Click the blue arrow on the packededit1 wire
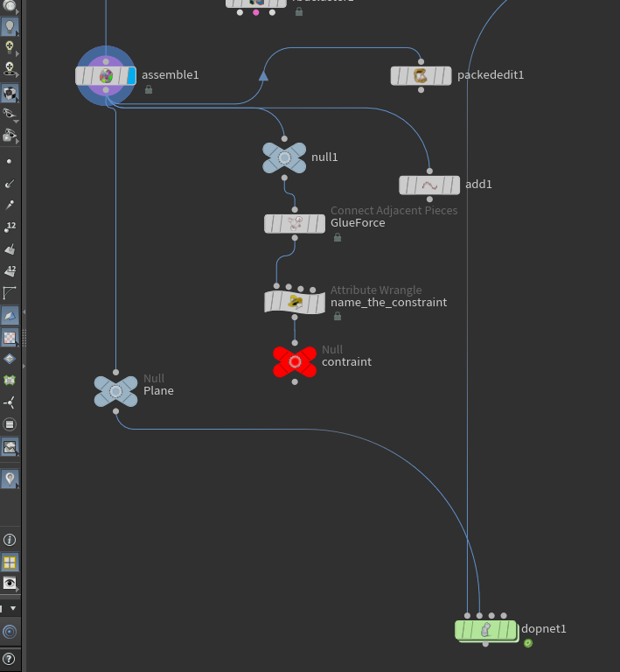This screenshot has height=672, width=620. 263,76
